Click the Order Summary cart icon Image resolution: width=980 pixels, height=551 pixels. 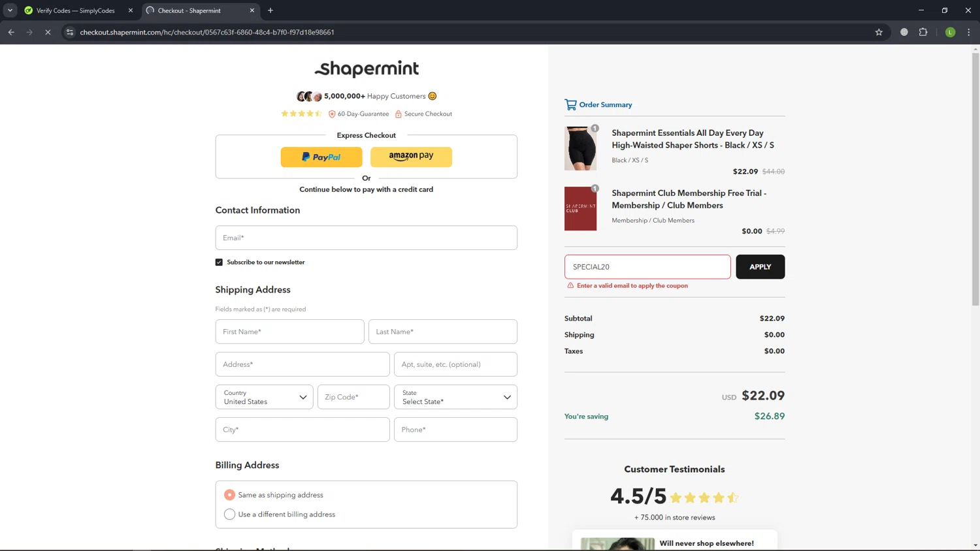(570, 104)
